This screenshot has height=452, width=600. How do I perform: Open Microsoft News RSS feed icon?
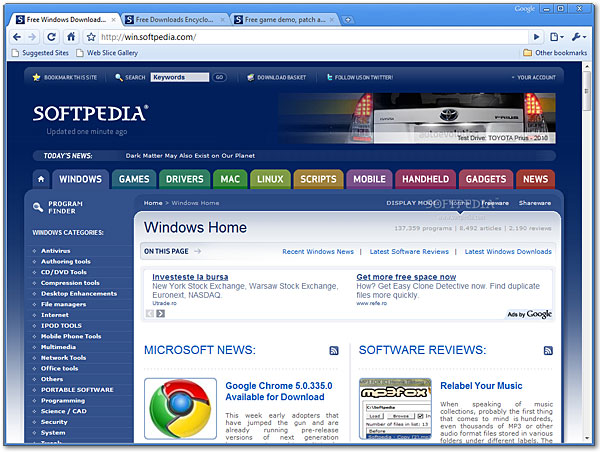point(334,351)
